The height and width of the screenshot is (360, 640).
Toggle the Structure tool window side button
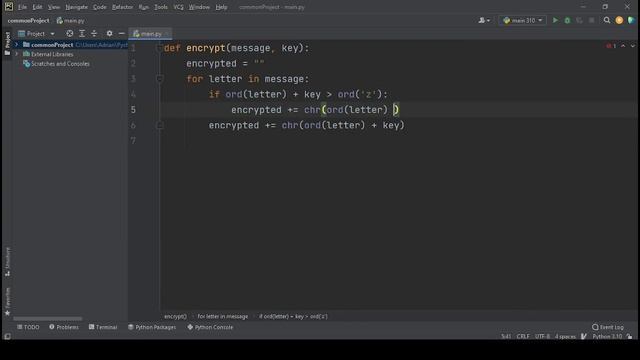pyautogui.click(x=7, y=262)
